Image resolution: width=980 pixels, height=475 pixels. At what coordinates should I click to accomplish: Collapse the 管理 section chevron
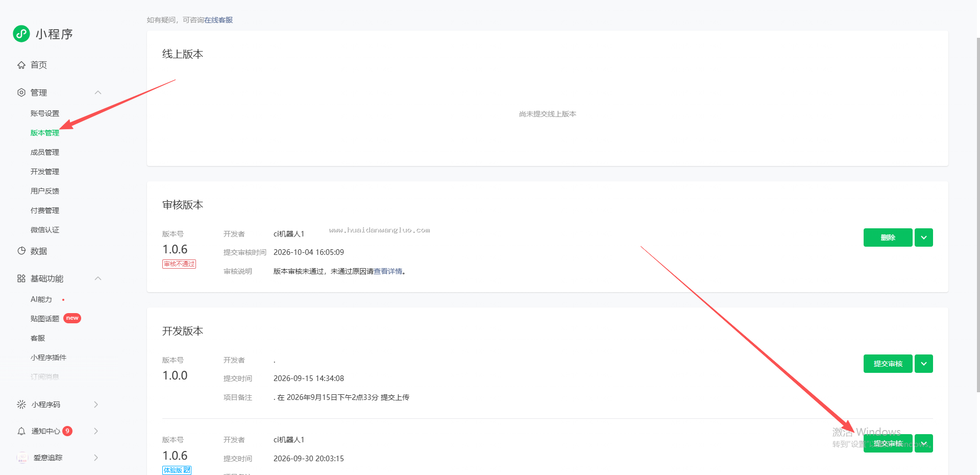pyautogui.click(x=98, y=92)
